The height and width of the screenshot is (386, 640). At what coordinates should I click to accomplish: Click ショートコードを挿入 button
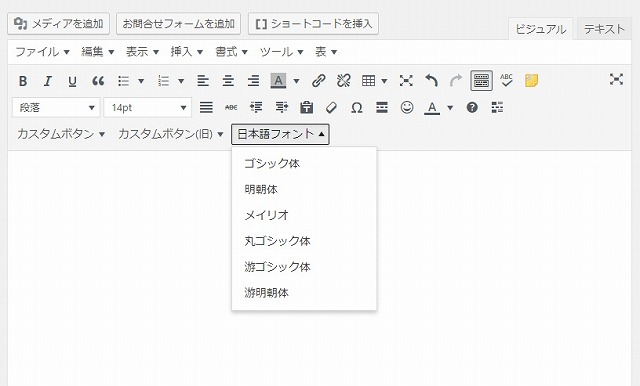click(x=313, y=24)
